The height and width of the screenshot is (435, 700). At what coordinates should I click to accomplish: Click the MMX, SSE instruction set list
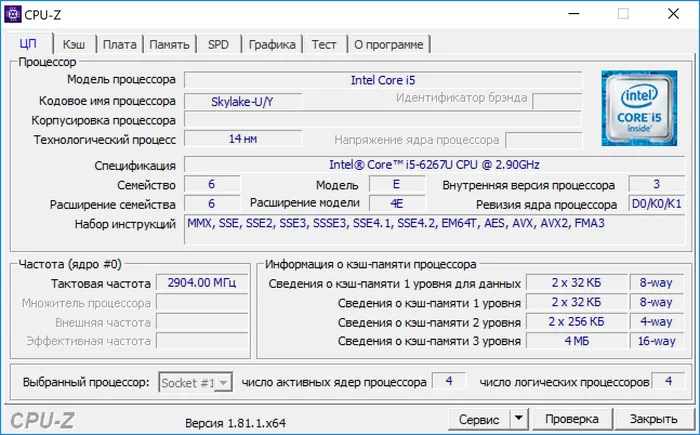(x=434, y=230)
